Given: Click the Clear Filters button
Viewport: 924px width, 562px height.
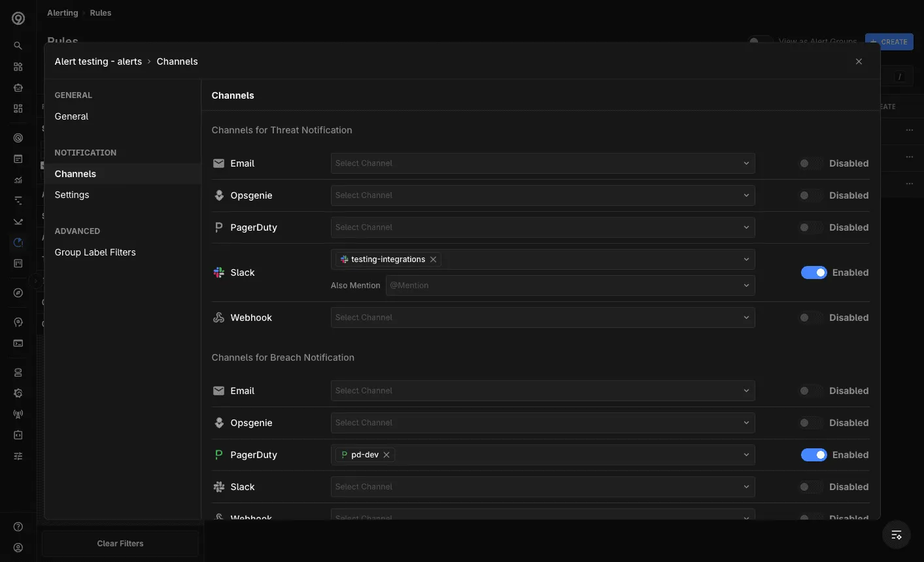Looking at the screenshot, I should tap(120, 544).
